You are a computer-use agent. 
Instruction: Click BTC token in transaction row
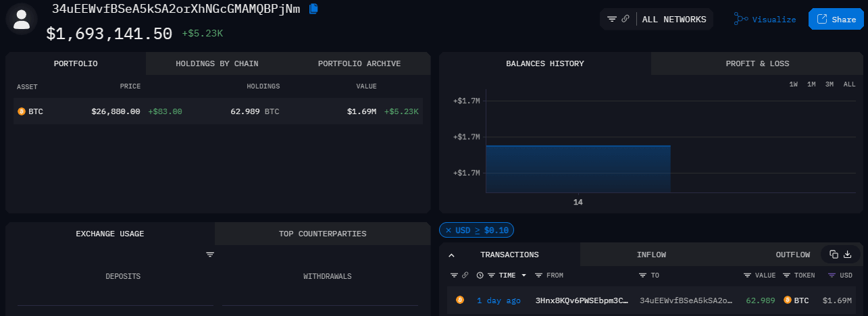[796, 300]
